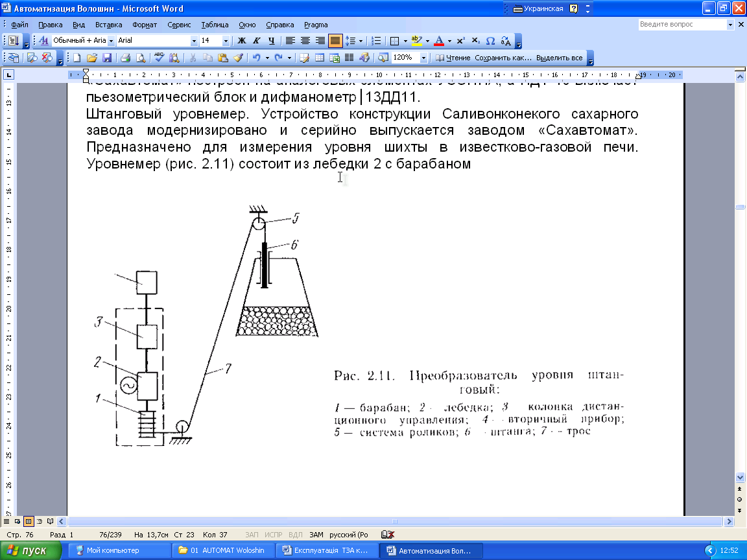The image size is (747, 560).
Task: Open borders dropdown arrow
Action: point(405,41)
